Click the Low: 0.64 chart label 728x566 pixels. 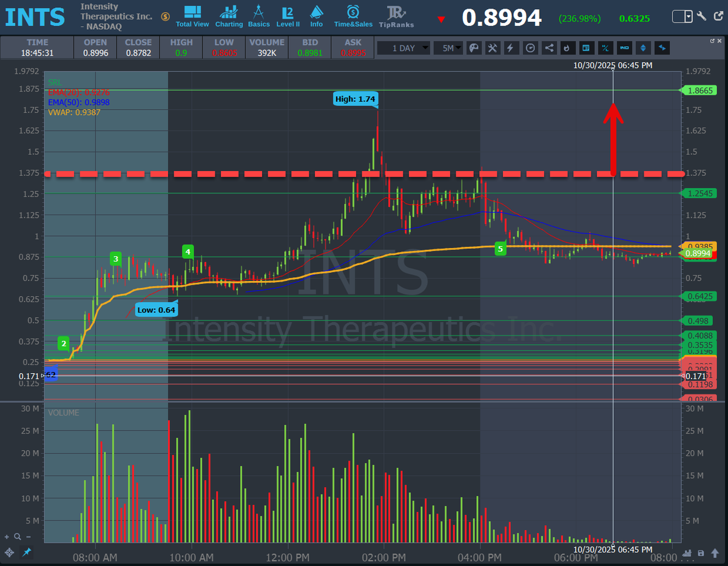tap(155, 309)
